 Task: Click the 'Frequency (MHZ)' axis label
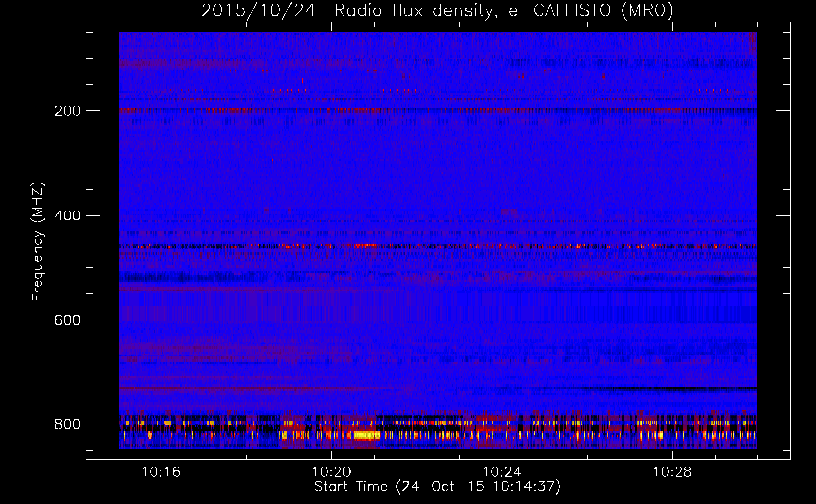click(x=38, y=242)
